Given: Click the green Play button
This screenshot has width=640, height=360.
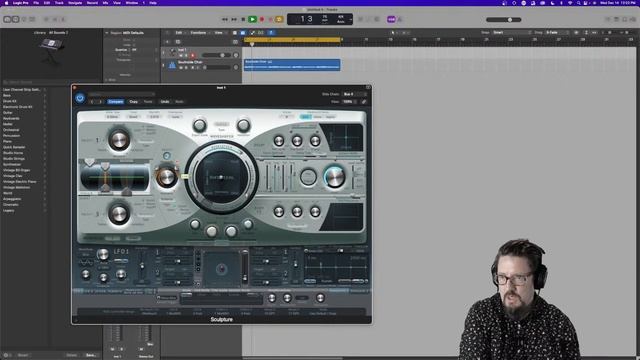Looking at the screenshot, I should 253,19.
